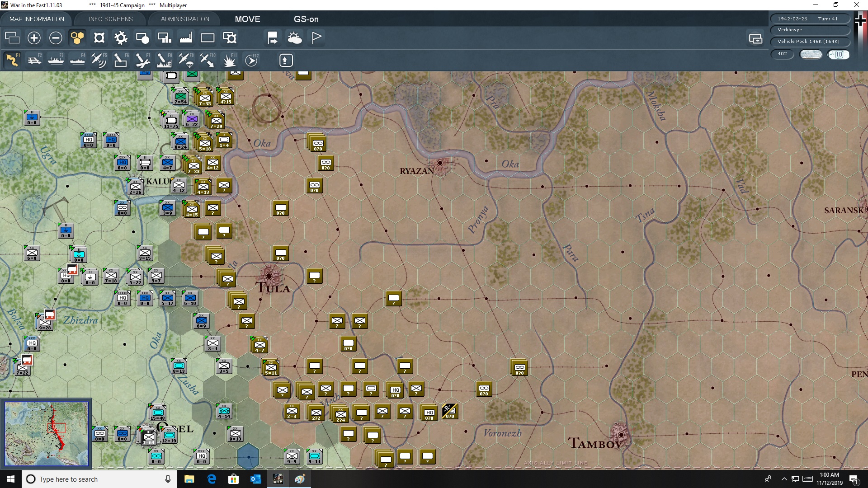Toggle the rectangle-with-unit-frame map info button
Viewport: 868px width, 488px height.
pyautogui.click(x=230, y=38)
